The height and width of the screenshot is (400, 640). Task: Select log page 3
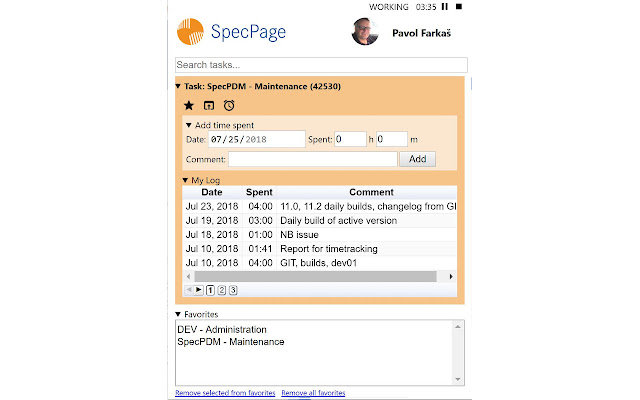(233, 290)
